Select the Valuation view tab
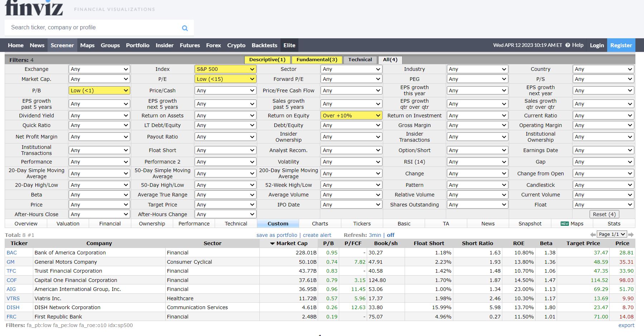Screen dimensions: 644x336 [68, 224]
